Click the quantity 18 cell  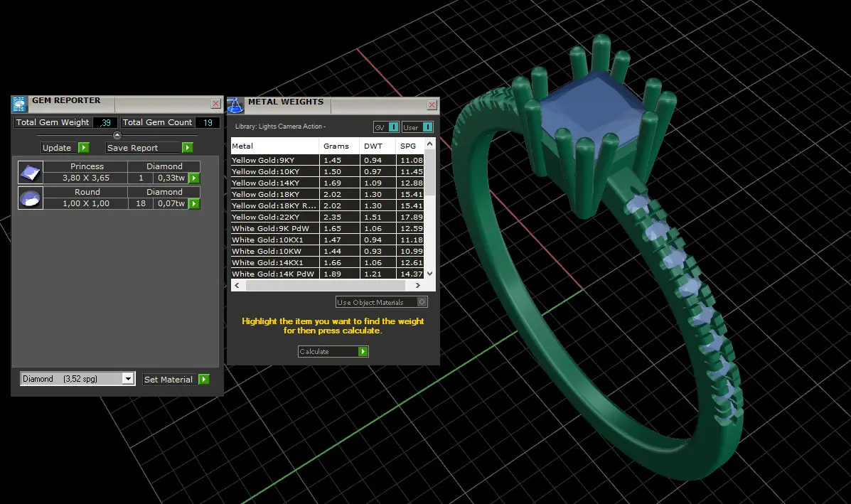pyautogui.click(x=141, y=203)
